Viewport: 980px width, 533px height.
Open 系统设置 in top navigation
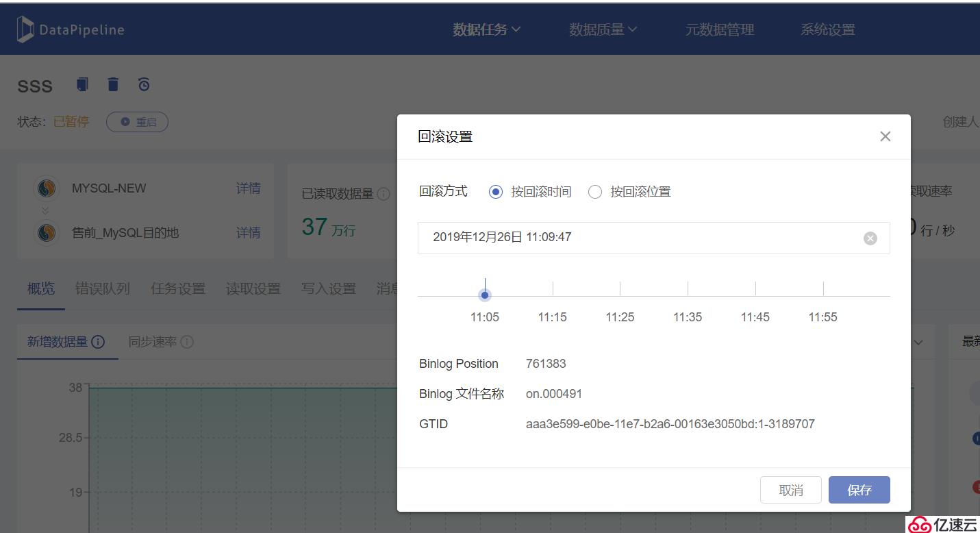(828, 29)
